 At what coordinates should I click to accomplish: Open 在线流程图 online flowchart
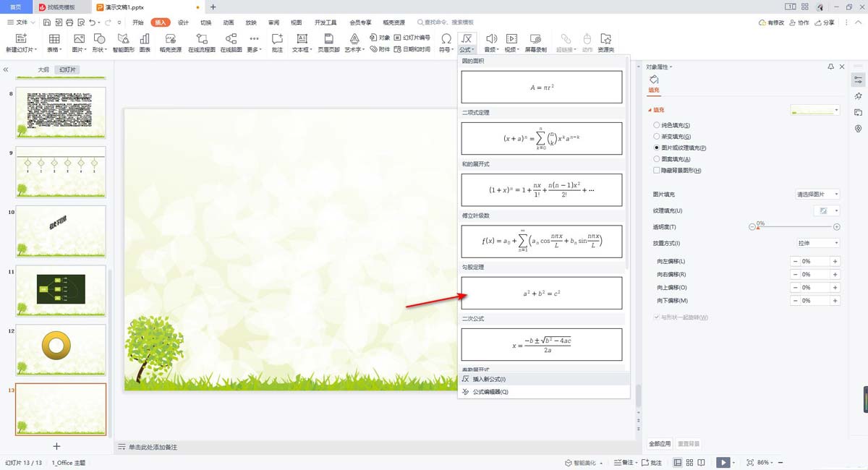(202, 43)
